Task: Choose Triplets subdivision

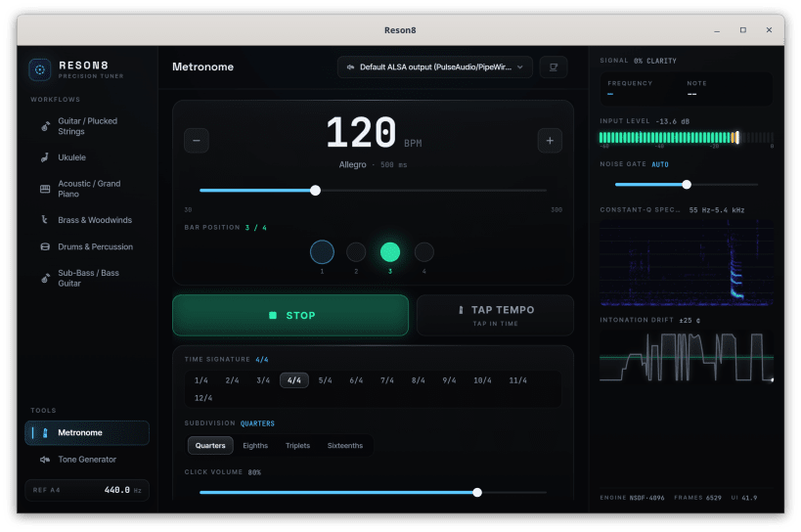Action: click(x=298, y=446)
